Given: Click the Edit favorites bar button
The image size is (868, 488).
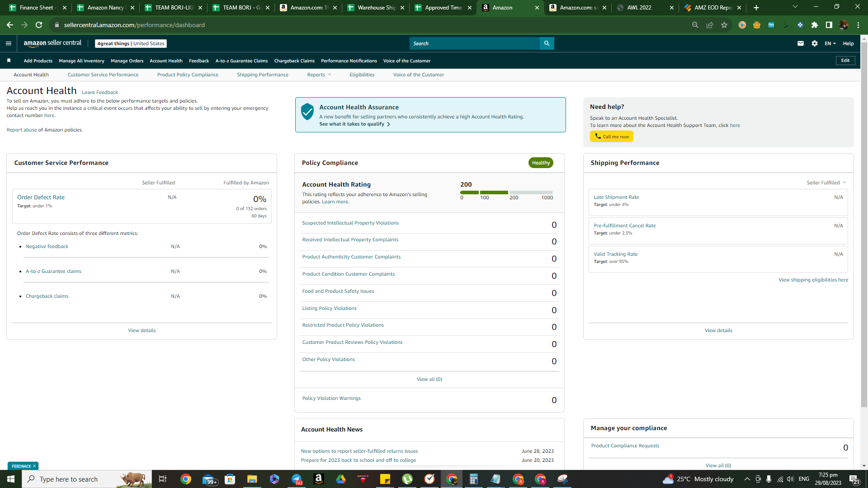Looking at the screenshot, I should point(845,61).
